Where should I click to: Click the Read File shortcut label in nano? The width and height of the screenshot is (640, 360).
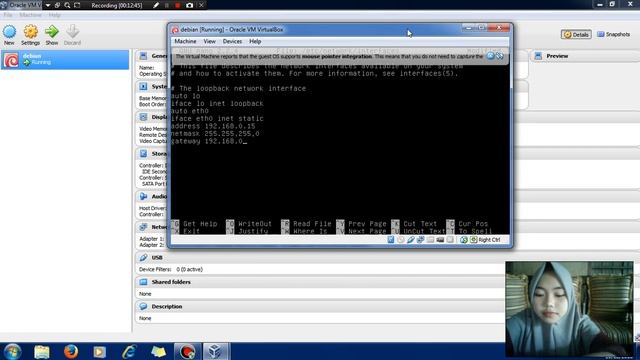[312, 224]
